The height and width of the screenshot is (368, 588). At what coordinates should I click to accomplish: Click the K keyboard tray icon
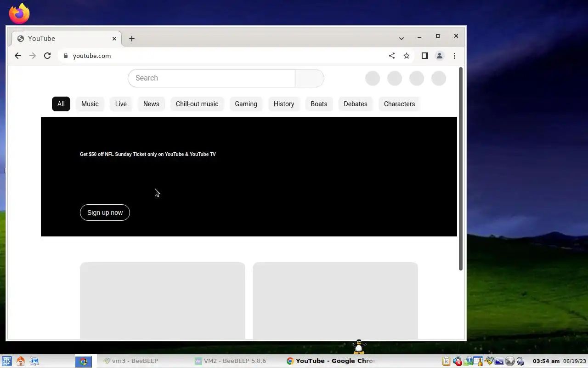[x=446, y=361]
